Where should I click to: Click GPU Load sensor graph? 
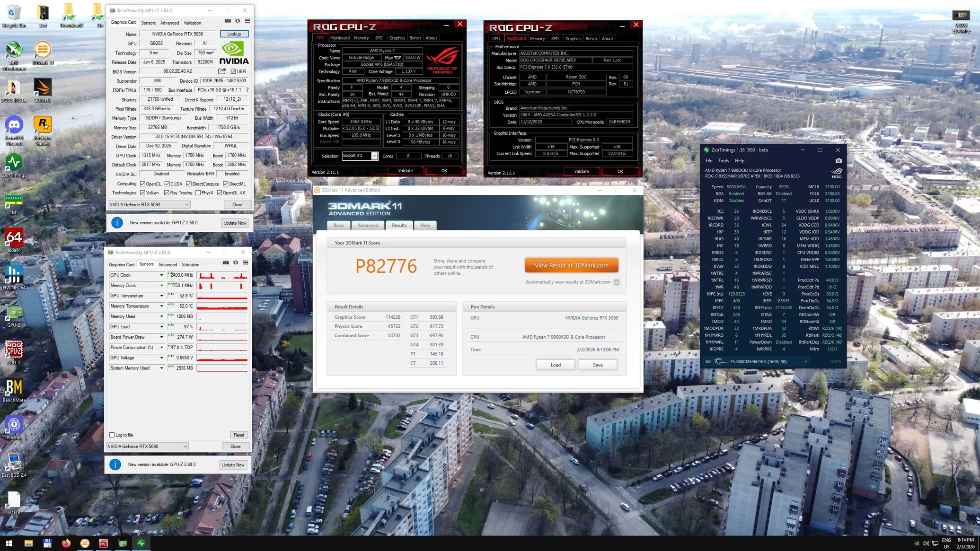222,327
